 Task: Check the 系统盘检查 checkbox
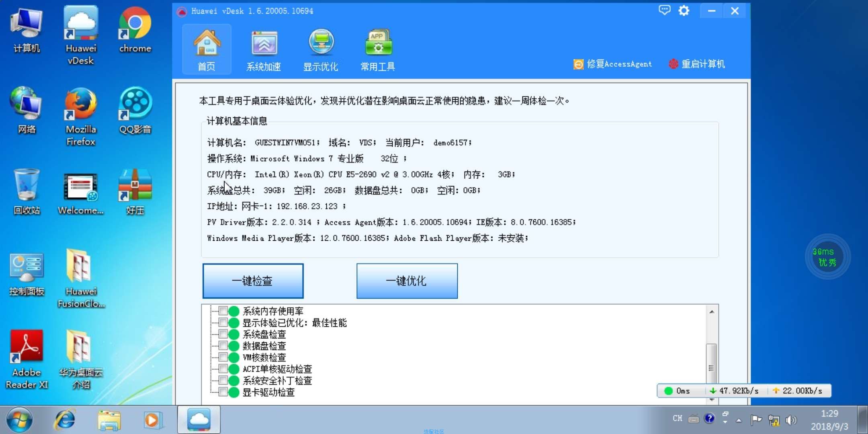click(x=223, y=334)
